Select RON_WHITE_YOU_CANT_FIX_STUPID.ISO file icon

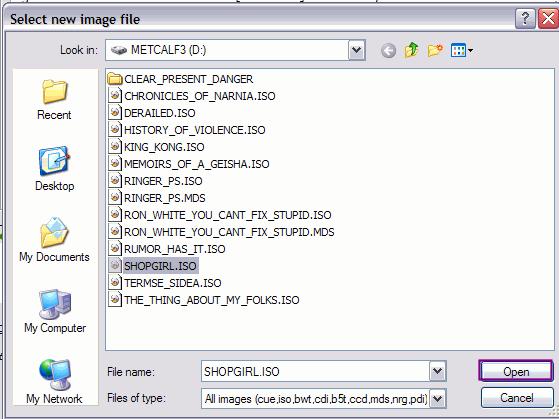pyautogui.click(x=114, y=215)
